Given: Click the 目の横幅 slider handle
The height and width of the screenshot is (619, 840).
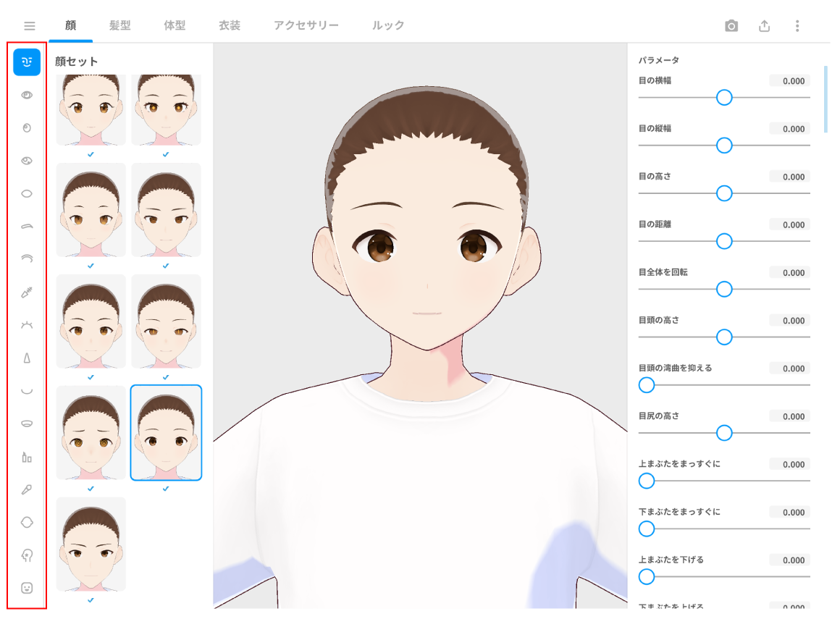Looking at the screenshot, I should (724, 98).
